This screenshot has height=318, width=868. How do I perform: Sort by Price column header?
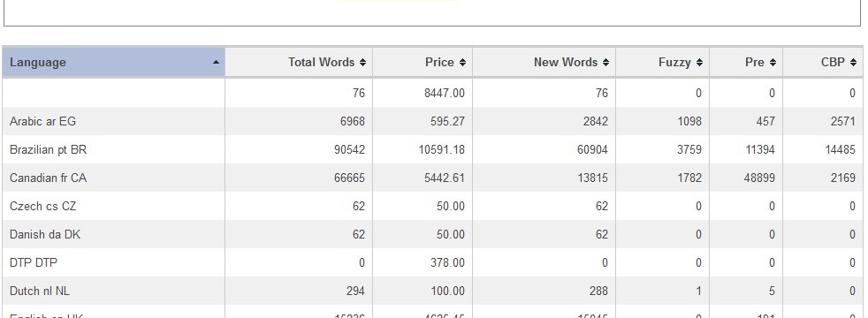[423, 62]
